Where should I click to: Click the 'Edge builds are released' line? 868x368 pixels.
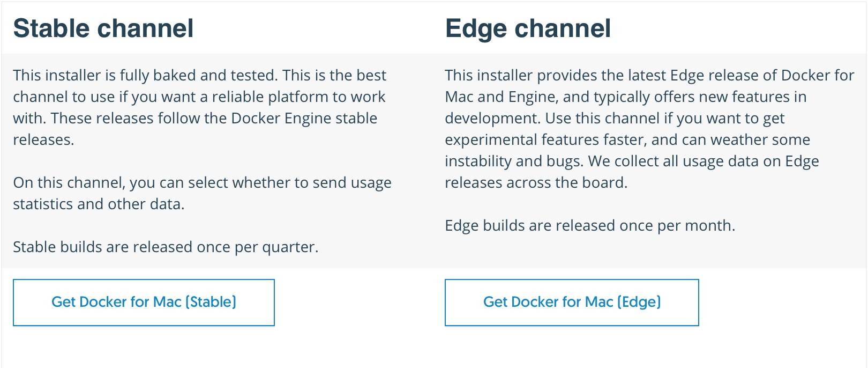(x=589, y=226)
